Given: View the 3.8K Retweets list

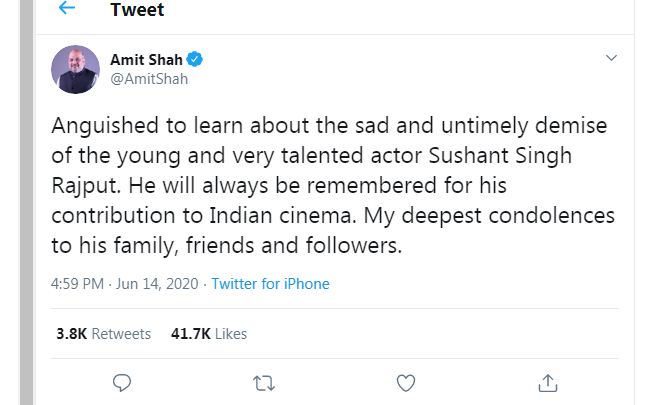Looking at the screenshot, I should pyautogui.click(x=103, y=333).
